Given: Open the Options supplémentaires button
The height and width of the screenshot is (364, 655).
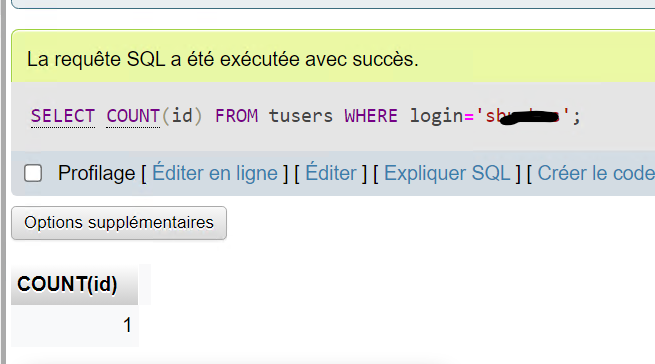Looking at the screenshot, I should [x=119, y=223].
